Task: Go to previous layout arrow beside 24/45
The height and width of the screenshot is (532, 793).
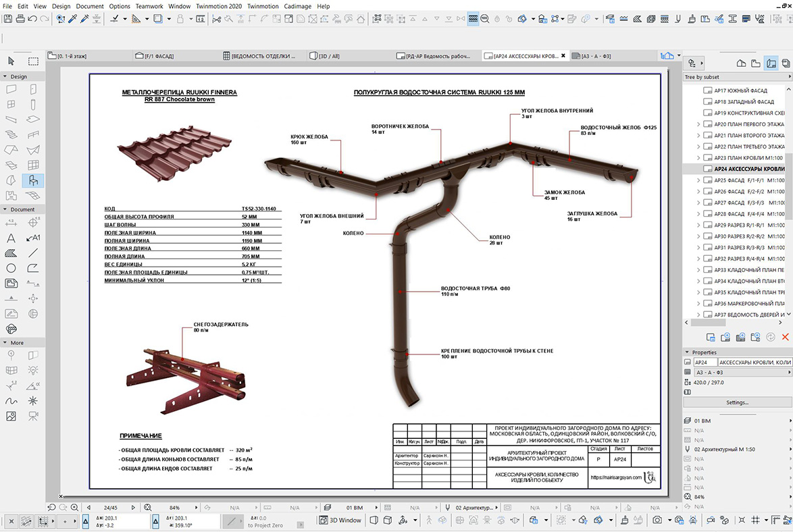Action: pos(88,507)
